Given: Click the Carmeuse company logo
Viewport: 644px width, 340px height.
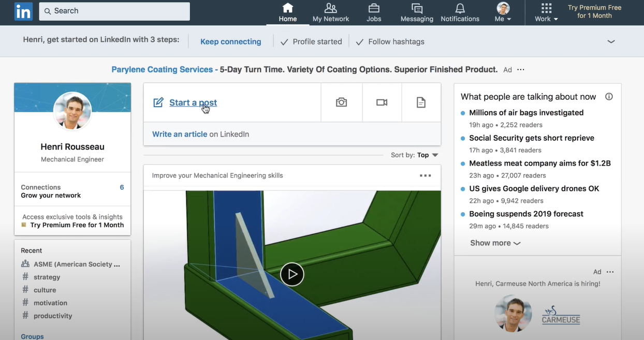Looking at the screenshot, I should 561,315.
